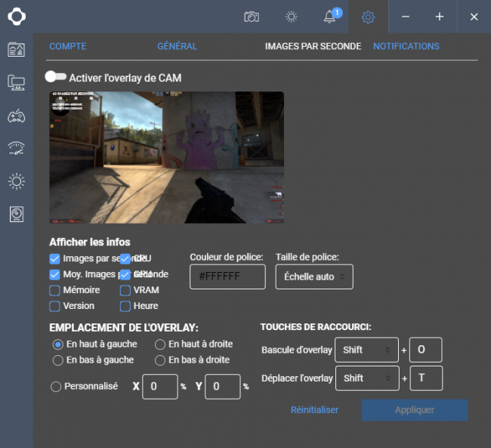
Task: Select En bas à droite radio button
Action: (160, 360)
